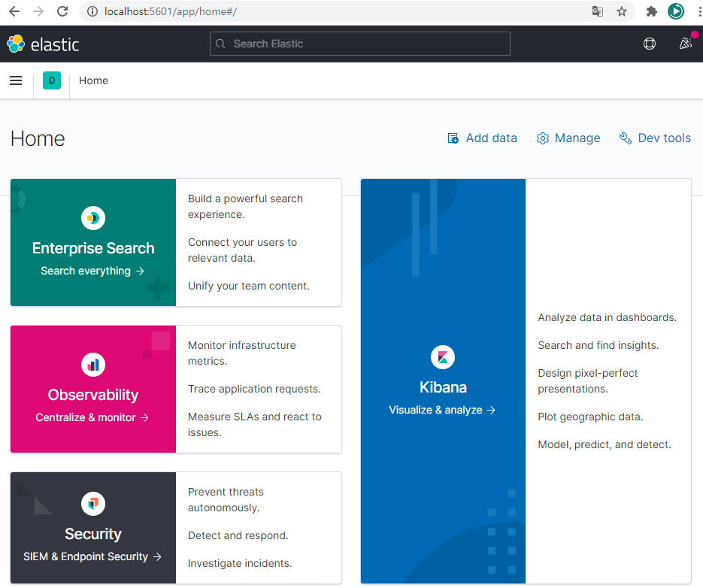Click the browser address bar URL

[x=171, y=11]
